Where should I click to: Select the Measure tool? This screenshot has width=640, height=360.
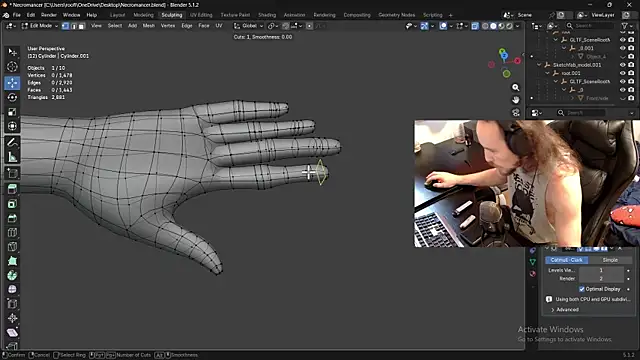pos(12,157)
